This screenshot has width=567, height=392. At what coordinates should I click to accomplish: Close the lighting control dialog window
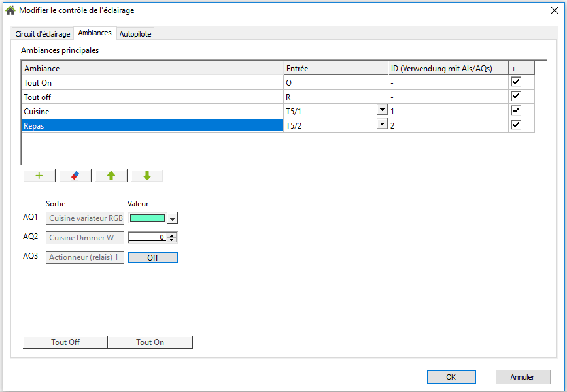[x=554, y=10]
